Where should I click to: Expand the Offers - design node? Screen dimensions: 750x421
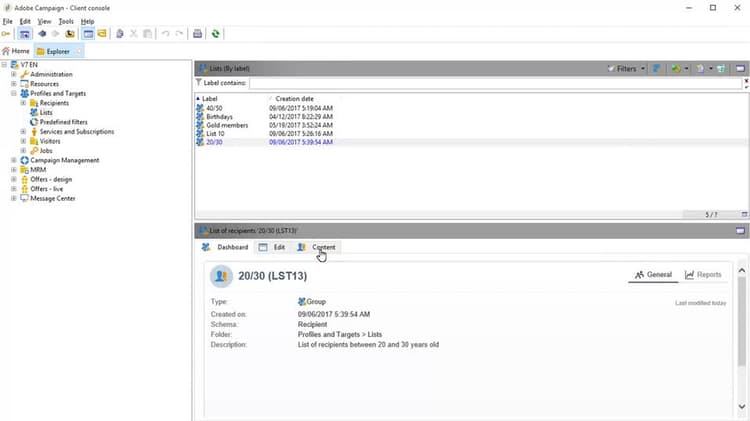point(14,179)
